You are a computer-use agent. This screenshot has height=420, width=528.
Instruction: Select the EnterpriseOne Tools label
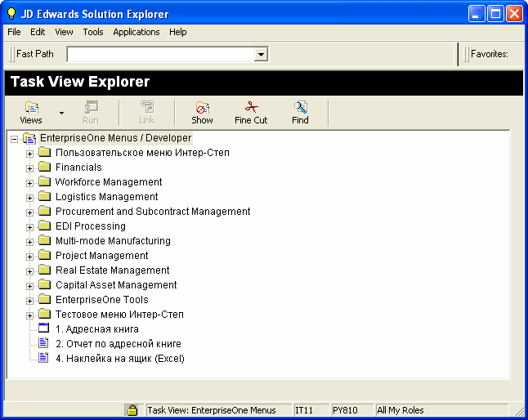tap(102, 300)
